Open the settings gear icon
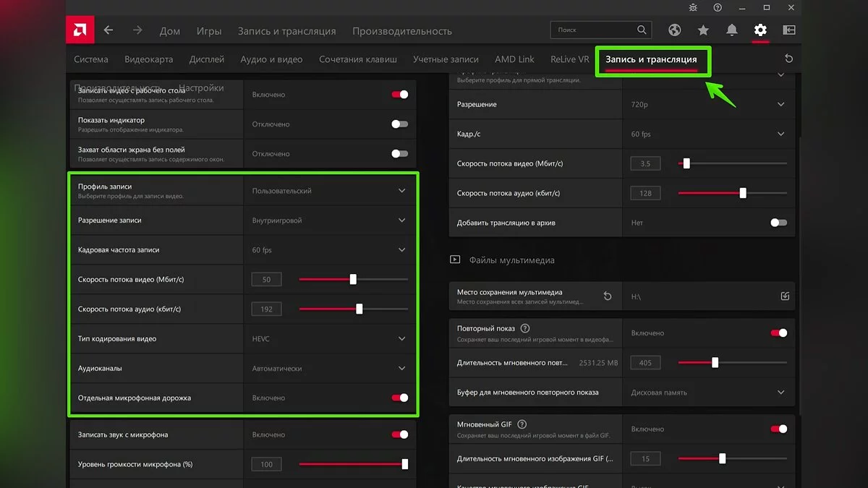 click(759, 30)
